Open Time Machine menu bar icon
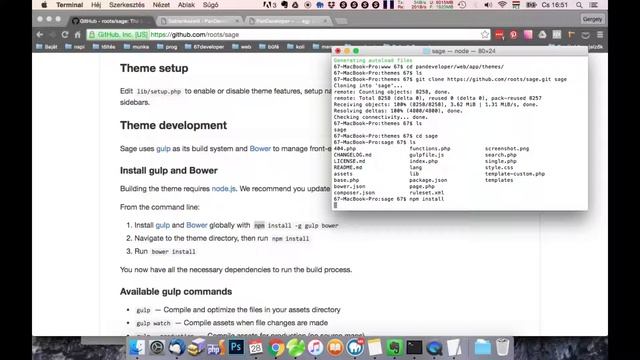This screenshot has width=640, height=360. [x=462, y=5]
